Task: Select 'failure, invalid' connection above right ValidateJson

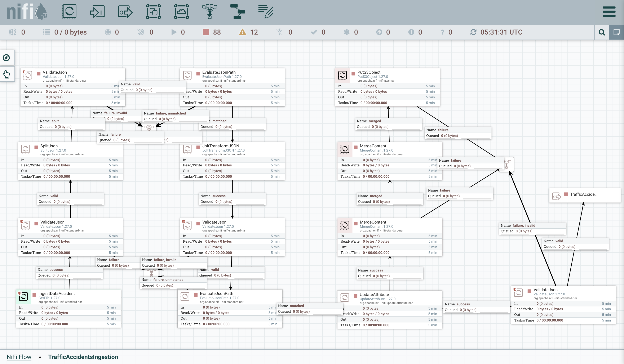Action: coord(533,228)
